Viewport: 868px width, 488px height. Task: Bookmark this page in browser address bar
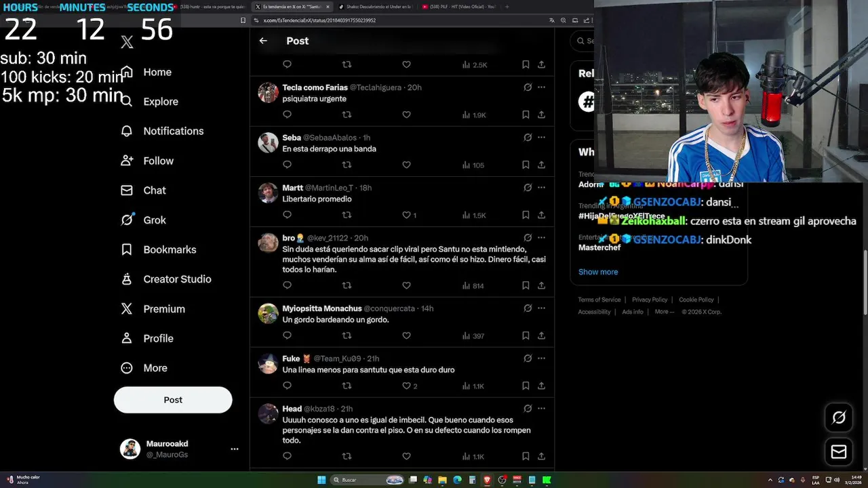243,20
